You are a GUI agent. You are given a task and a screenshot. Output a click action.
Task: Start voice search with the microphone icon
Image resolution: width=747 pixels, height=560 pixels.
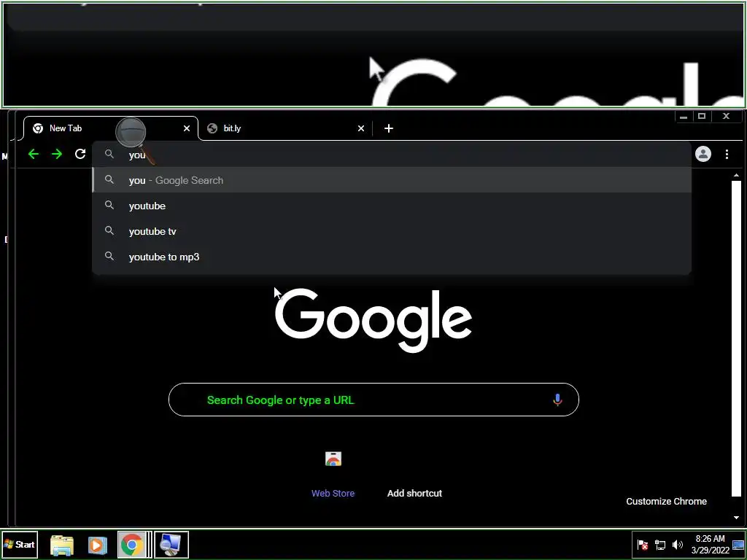click(557, 400)
